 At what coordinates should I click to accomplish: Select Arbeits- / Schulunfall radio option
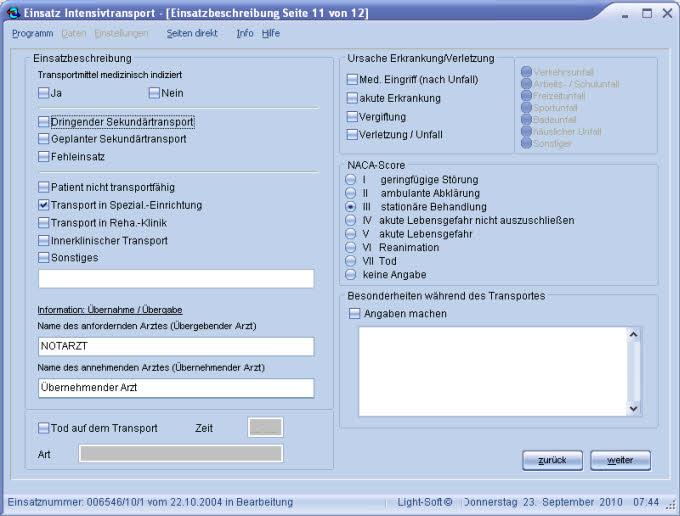click(x=526, y=84)
